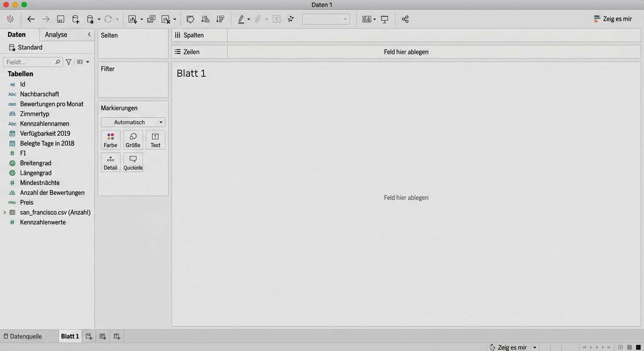
Task: Open presentation mode from the toolbar
Action: (385, 19)
